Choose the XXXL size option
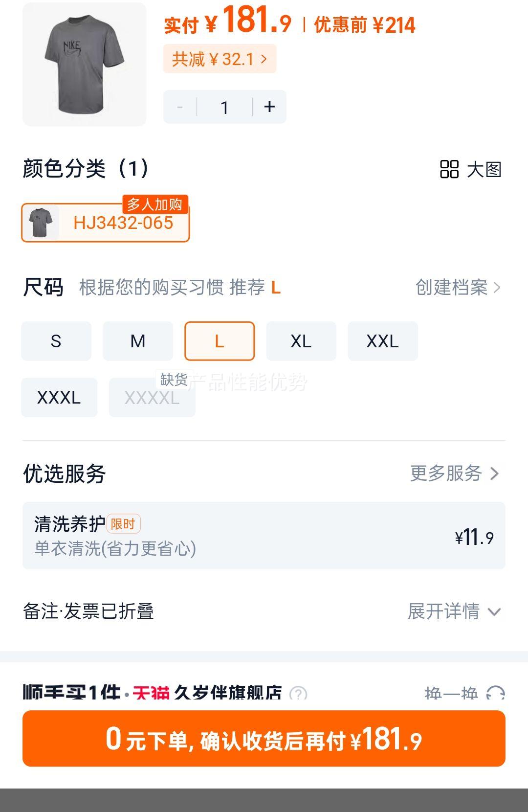 tap(59, 397)
